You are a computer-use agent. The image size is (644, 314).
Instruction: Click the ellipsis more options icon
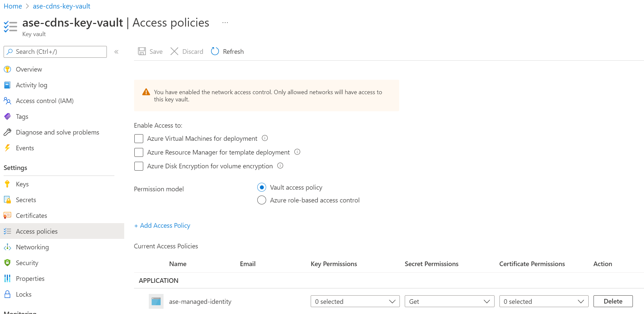(x=225, y=23)
